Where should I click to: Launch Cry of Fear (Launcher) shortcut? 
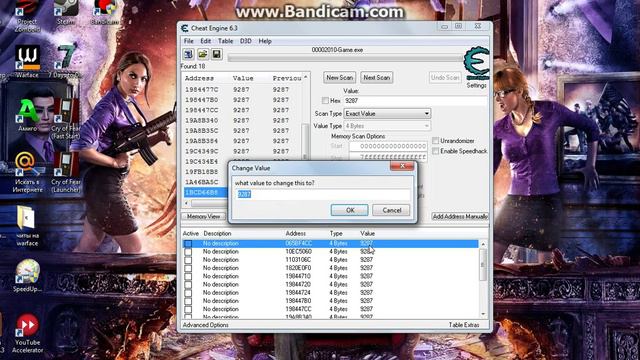65,172
